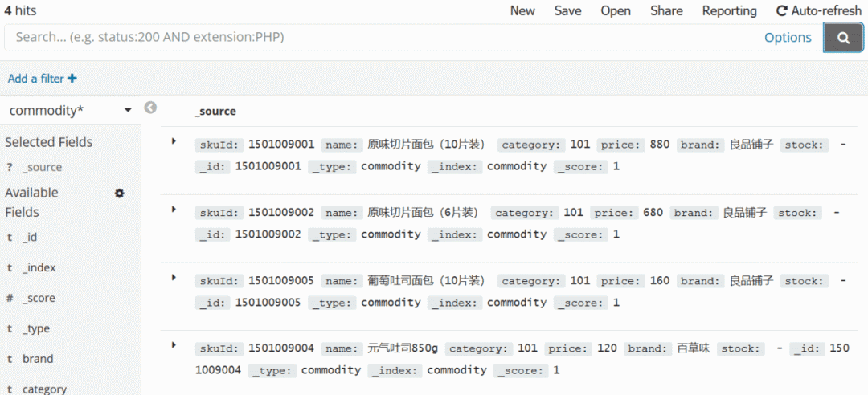Click the _source column header

(215, 112)
